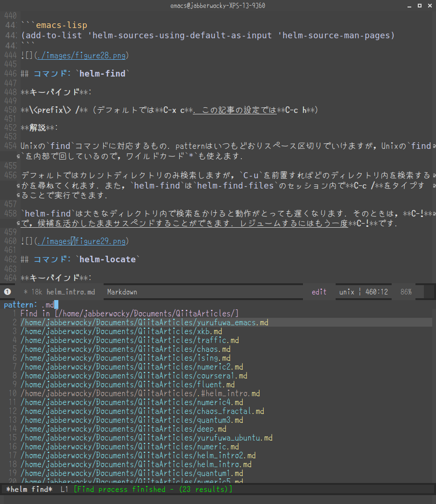436x504 pixels.
Task: Click the Find process finished status text
Action: point(153,489)
